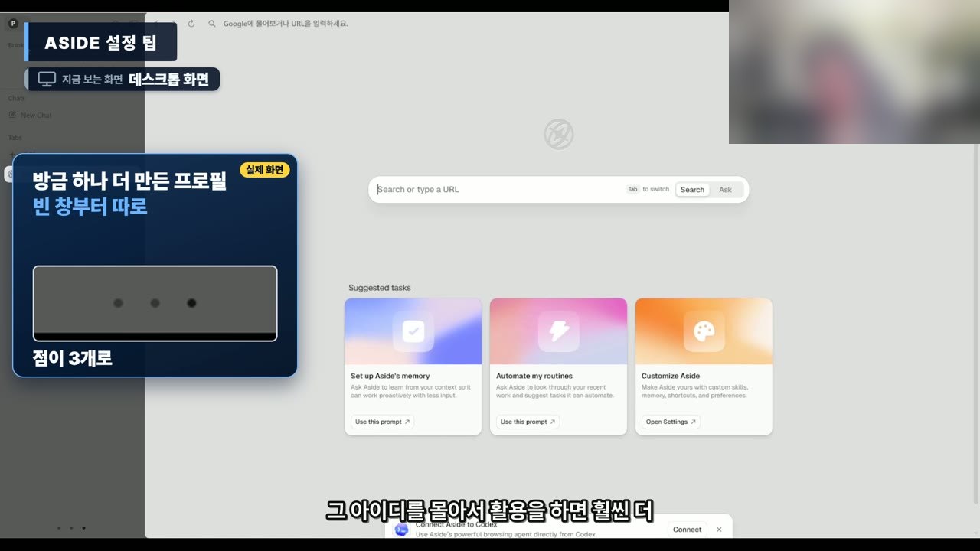Click the checkmark icon on memory card

pyautogui.click(x=413, y=331)
